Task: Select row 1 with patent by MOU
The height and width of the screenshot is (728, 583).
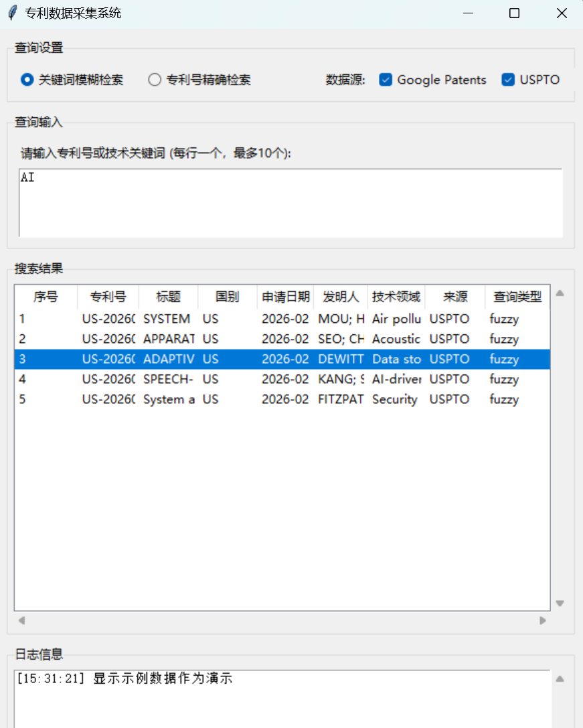Action: [268, 319]
